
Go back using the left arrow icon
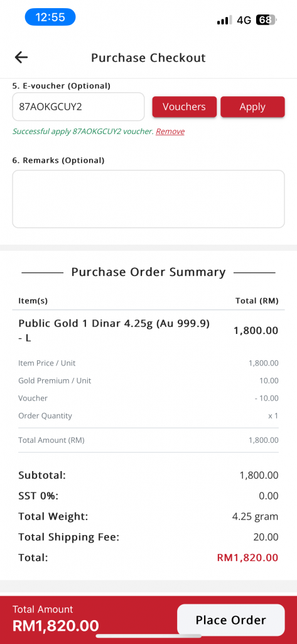[x=21, y=57]
